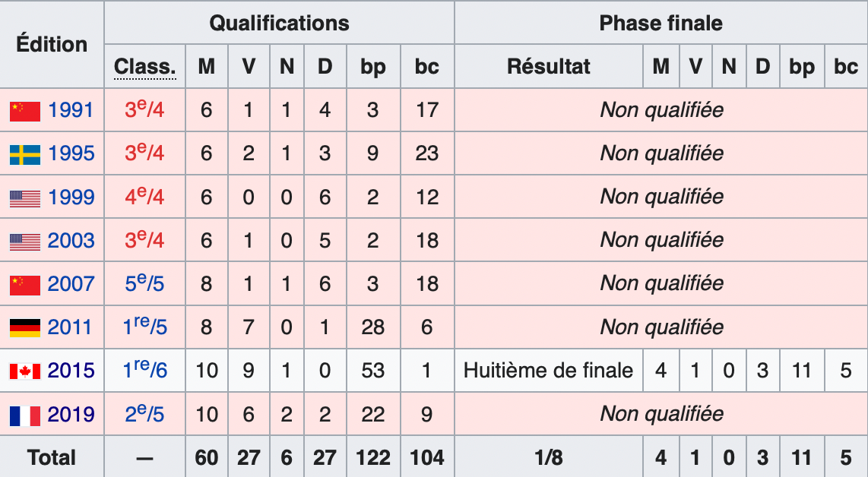Follow the 2011 edition link
This screenshot has width=868, height=477.
pyautogui.click(x=70, y=327)
